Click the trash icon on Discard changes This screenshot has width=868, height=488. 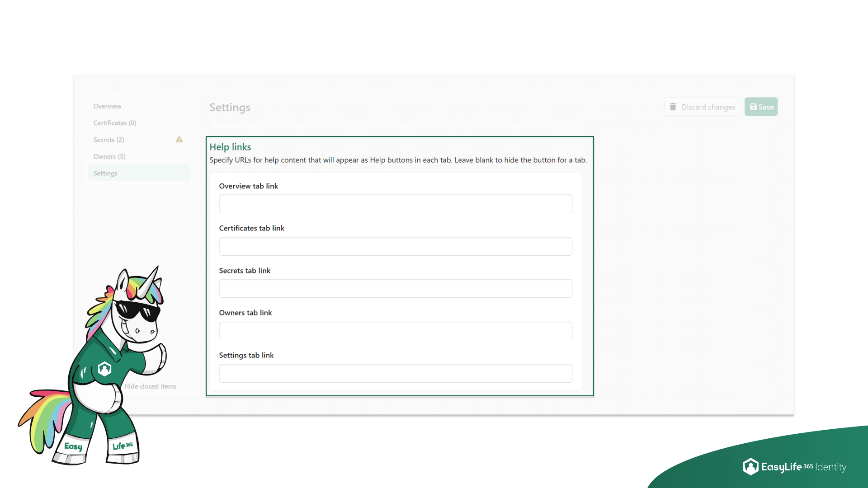[x=673, y=107]
